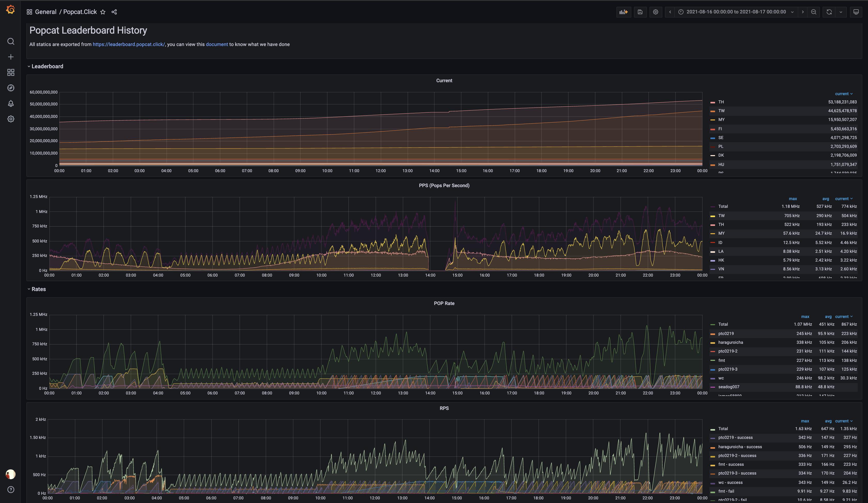Toggle the TH series in the Current legend
This screenshot has height=503, width=868.
721,102
